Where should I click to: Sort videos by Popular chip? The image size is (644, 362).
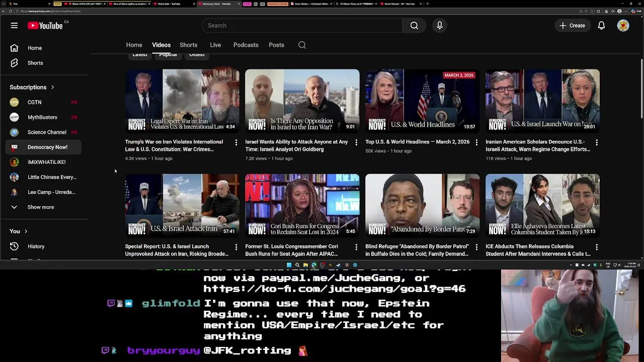(168, 55)
